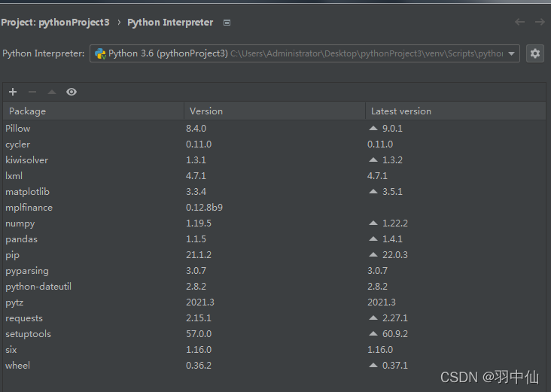Click kiwisolver upgrade arrow next to 1.3.2
The width and height of the screenshot is (551, 392).
click(x=373, y=160)
